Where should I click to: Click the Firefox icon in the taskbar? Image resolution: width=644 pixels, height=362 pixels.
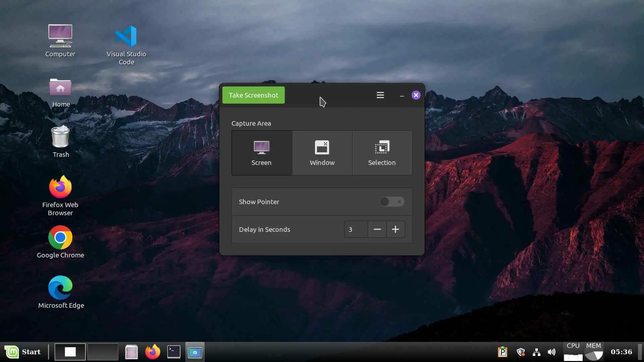(152, 352)
